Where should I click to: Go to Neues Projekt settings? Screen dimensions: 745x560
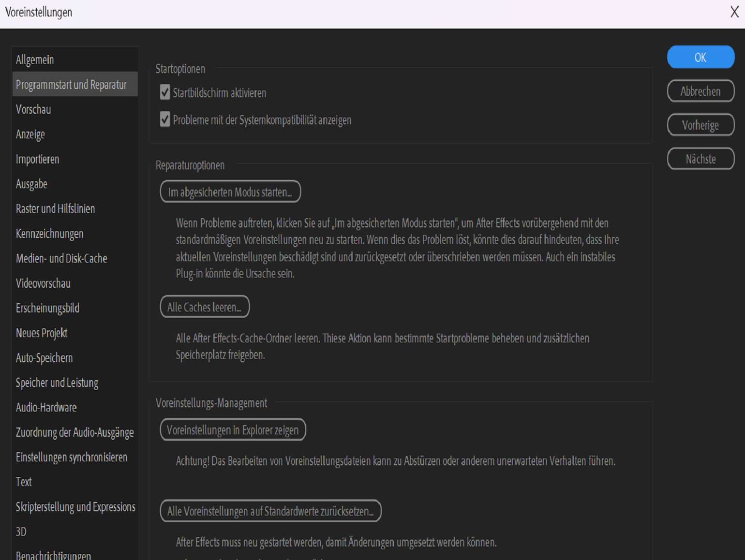point(75,333)
